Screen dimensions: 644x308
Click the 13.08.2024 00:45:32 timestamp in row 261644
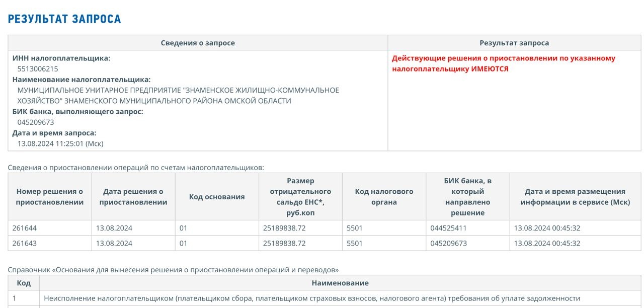pyautogui.click(x=547, y=228)
